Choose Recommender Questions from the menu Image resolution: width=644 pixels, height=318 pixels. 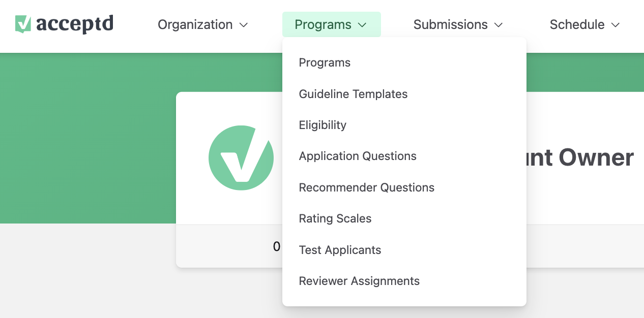click(x=366, y=187)
